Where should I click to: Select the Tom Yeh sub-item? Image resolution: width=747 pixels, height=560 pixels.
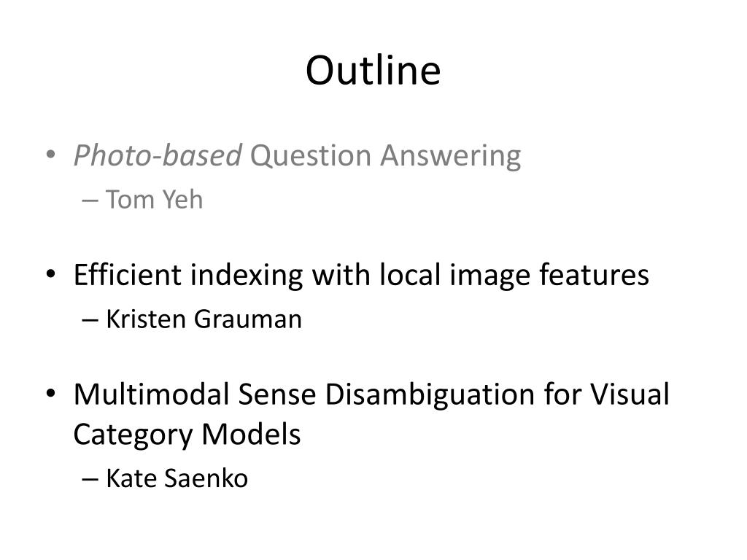(x=154, y=199)
